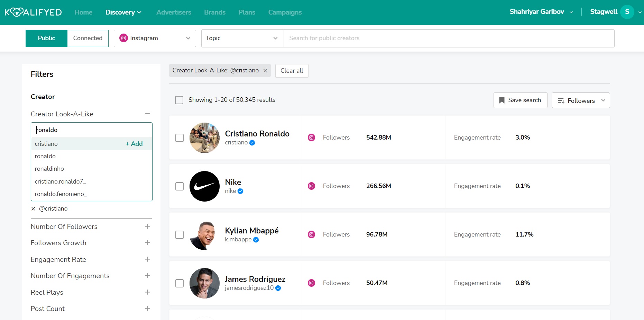Select the Nike row checkbox
Viewport: 644px width, 320px height.
(180, 186)
